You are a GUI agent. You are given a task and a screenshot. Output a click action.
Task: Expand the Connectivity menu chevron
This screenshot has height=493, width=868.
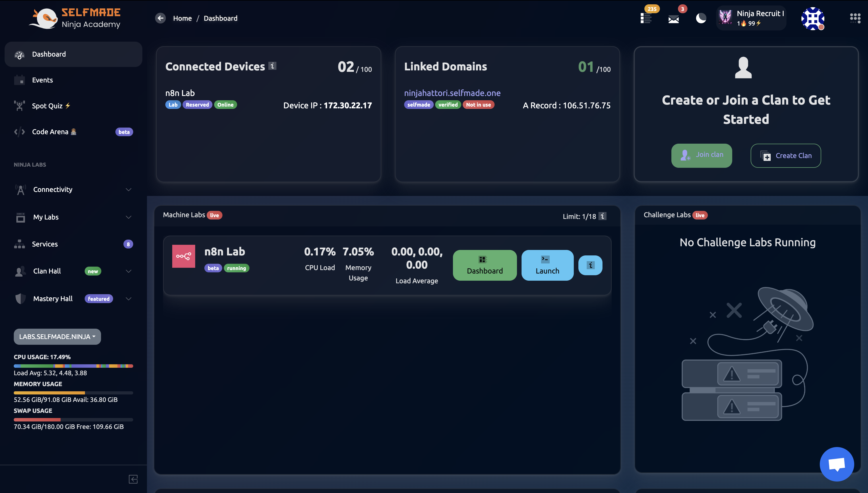[129, 190]
